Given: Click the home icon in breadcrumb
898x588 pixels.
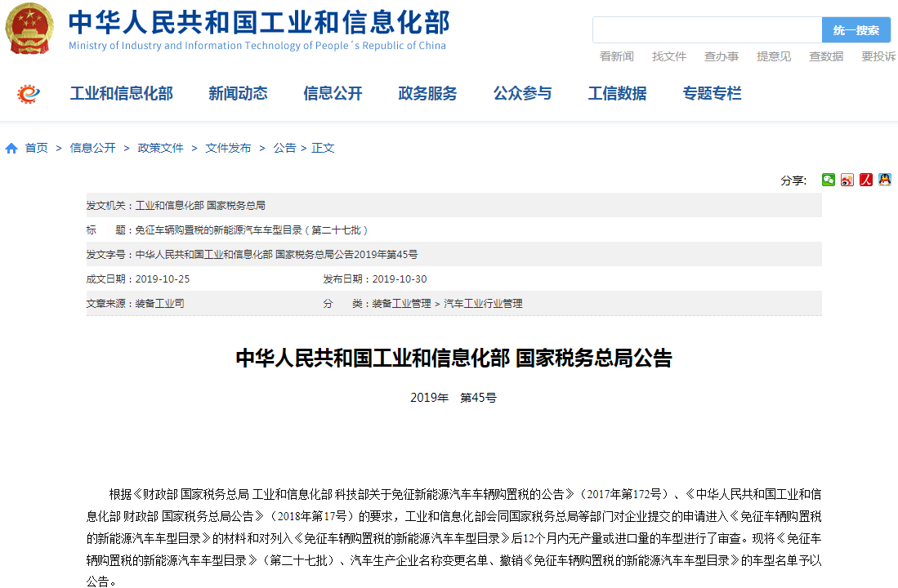Looking at the screenshot, I should tap(11, 149).
